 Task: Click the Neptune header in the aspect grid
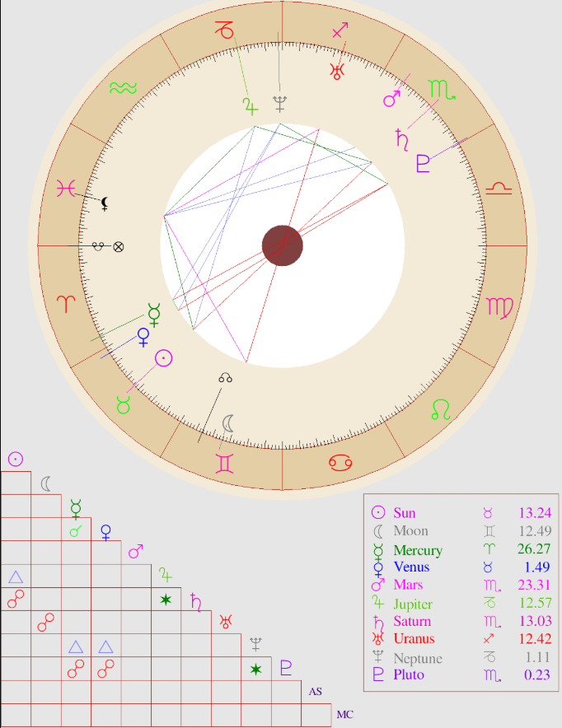tap(255, 644)
